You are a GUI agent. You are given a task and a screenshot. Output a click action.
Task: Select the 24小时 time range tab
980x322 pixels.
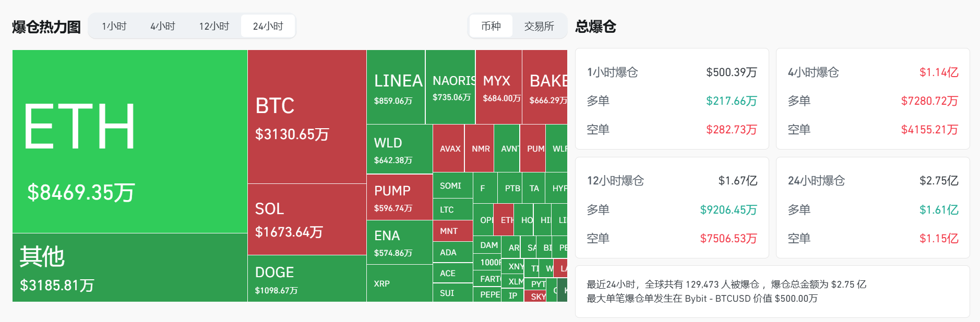tap(268, 26)
